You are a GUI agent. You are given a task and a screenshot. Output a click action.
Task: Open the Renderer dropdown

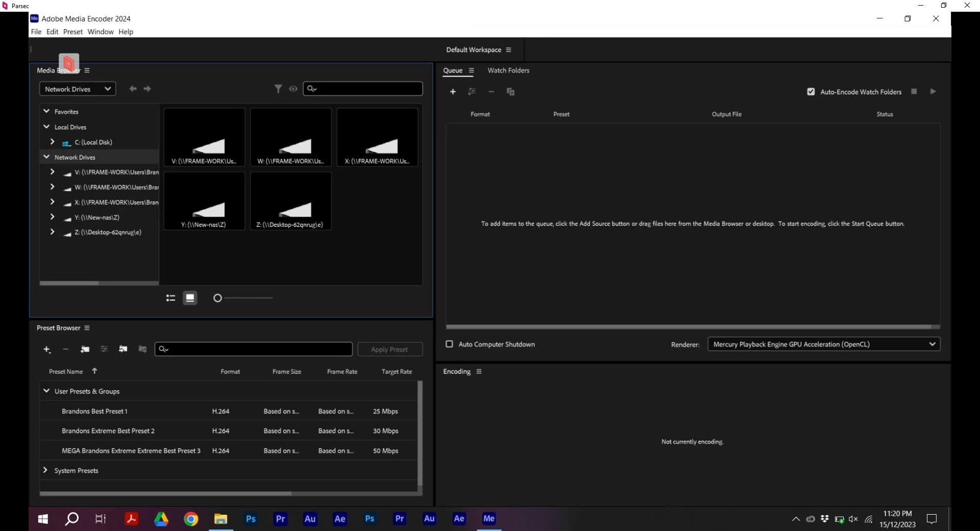[x=824, y=345]
